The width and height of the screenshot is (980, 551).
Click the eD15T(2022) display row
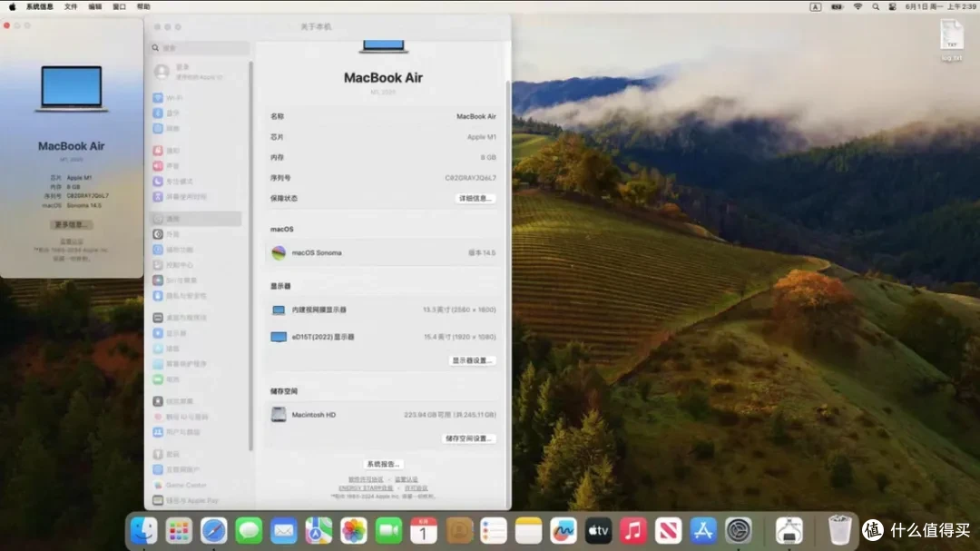[383, 337]
